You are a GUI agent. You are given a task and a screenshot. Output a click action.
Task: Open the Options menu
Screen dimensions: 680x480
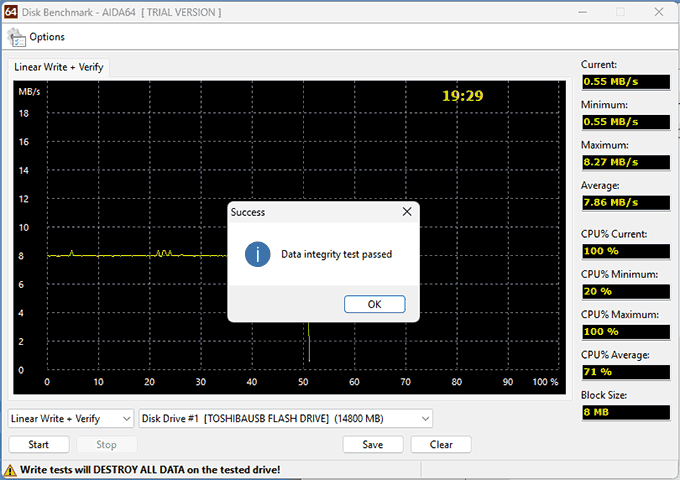pos(46,37)
